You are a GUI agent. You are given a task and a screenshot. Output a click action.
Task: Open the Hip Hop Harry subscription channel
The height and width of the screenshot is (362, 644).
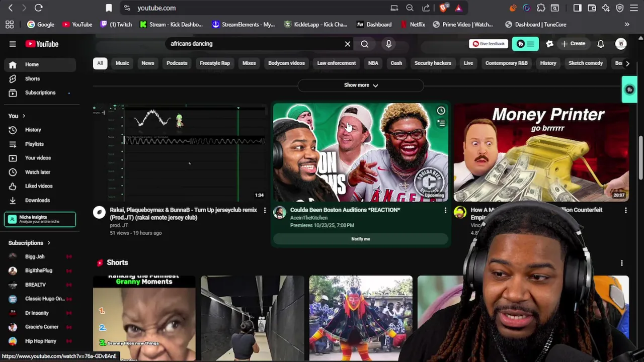pos(39,341)
